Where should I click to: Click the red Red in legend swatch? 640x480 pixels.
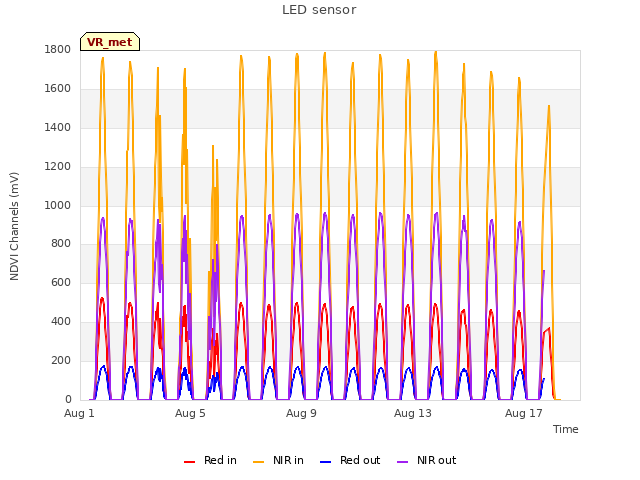click(189, 462)
